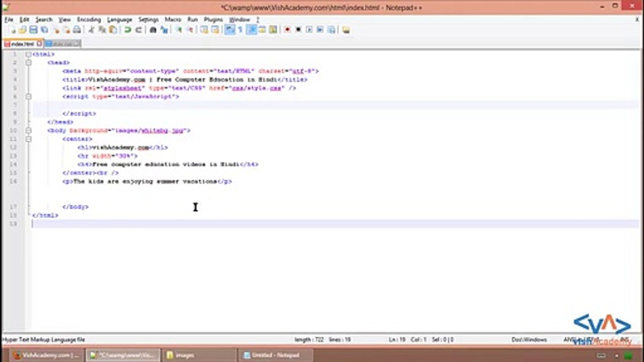Open the Encoding menu

click(89, 20)
